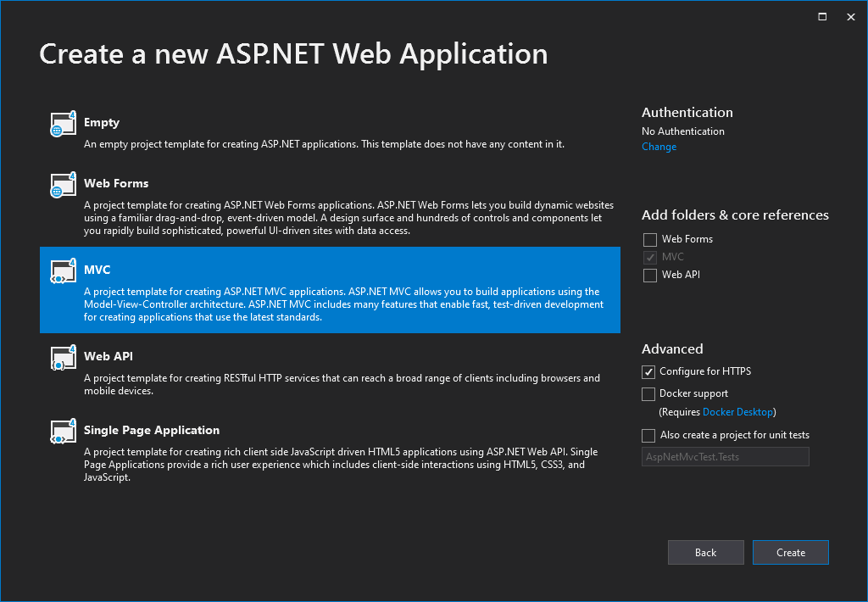Open the Docker Desktop link
The image size is (868, 602).
737,411
